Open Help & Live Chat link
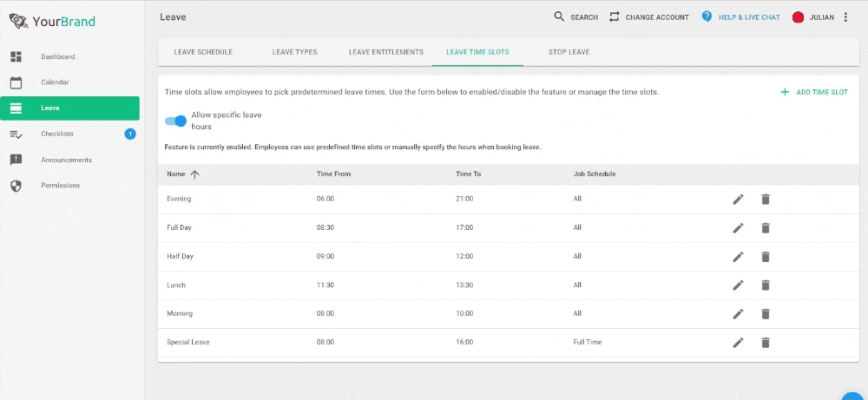Viewport: 868px width, 400px height. [x=749, y=17]
